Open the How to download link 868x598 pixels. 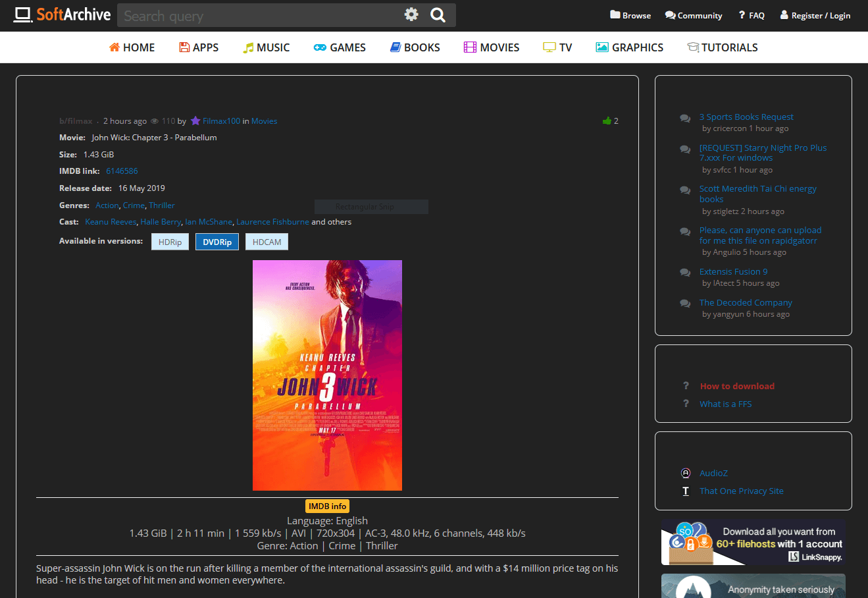click(737, 386)
